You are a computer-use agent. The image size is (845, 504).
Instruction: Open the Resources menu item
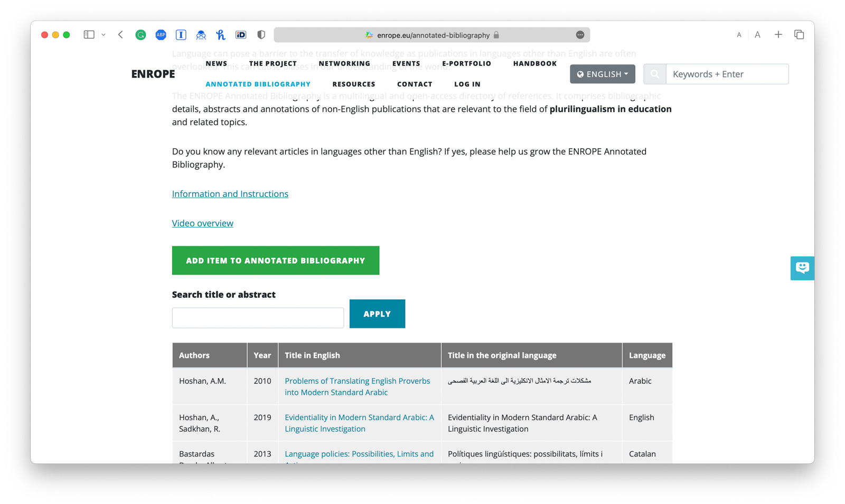coord(353,84)
